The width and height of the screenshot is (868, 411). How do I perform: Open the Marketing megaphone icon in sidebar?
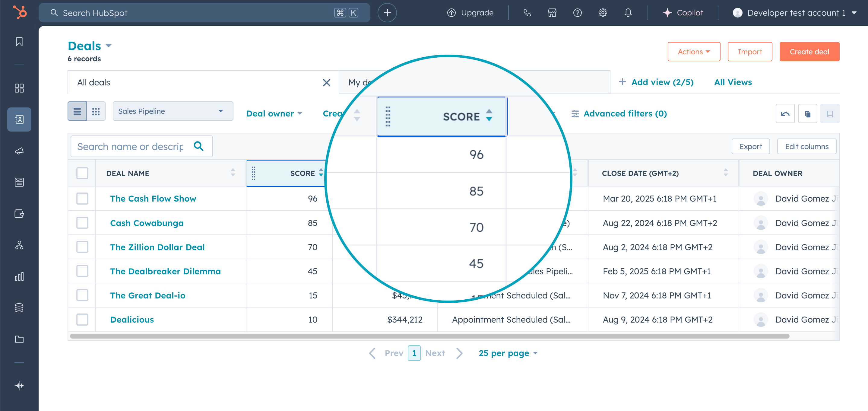tap(19, 151)
